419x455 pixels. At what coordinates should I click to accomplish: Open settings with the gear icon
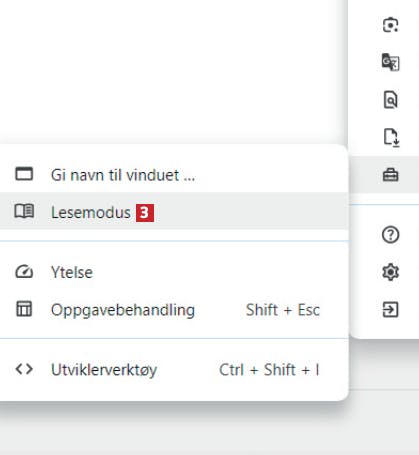tap(390, 272)
